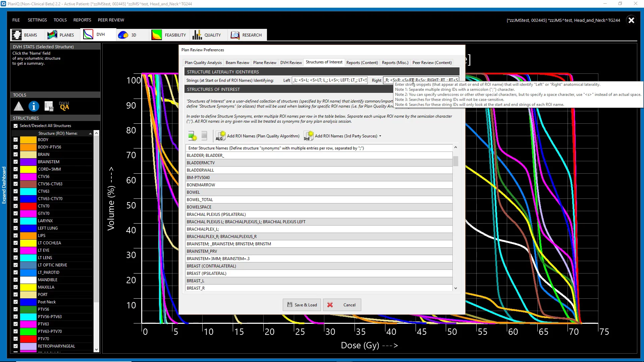Switch to Peer Review (Content) tab

pos(432,63)
